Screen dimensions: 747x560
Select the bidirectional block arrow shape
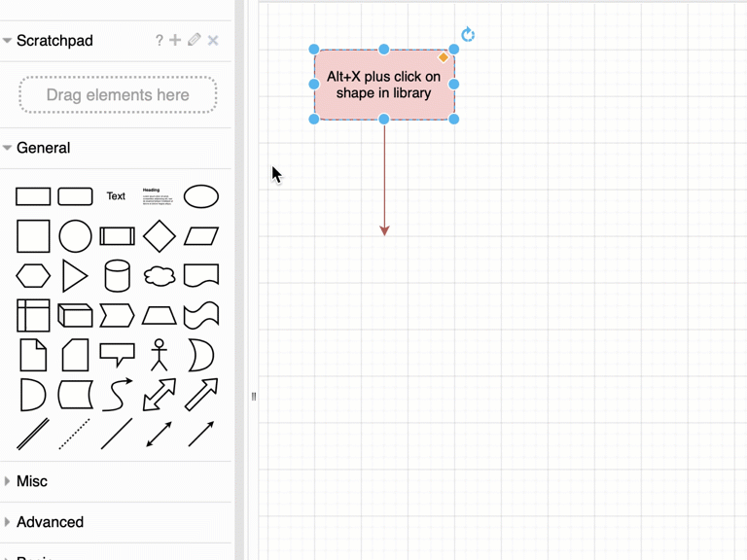pos(160,395)
